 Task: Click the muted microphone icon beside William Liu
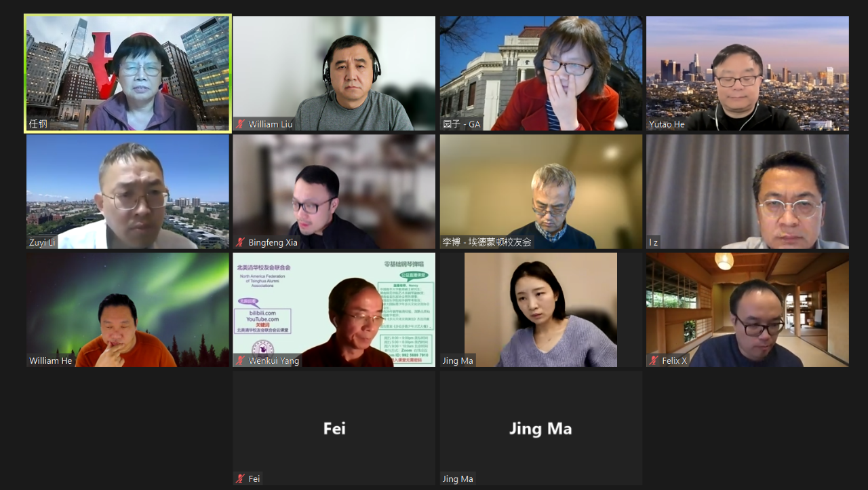point(240,124)
